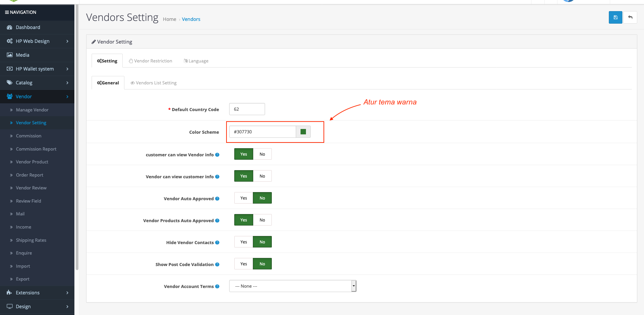Click help icon beside Hide Vendor Contacts
Viewport: 644px width, 315px height.
coord(217,242)
